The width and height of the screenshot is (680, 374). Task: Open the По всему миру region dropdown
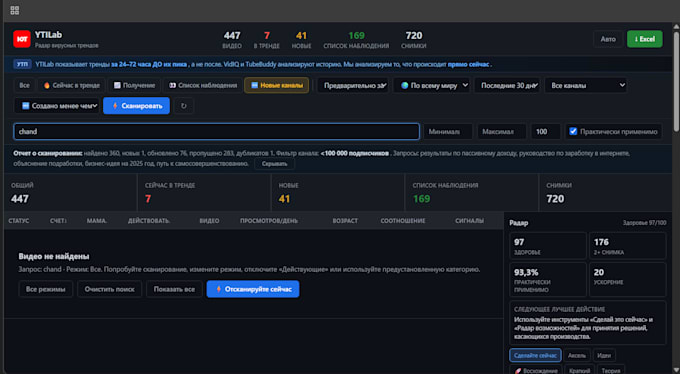pos(432,85)
